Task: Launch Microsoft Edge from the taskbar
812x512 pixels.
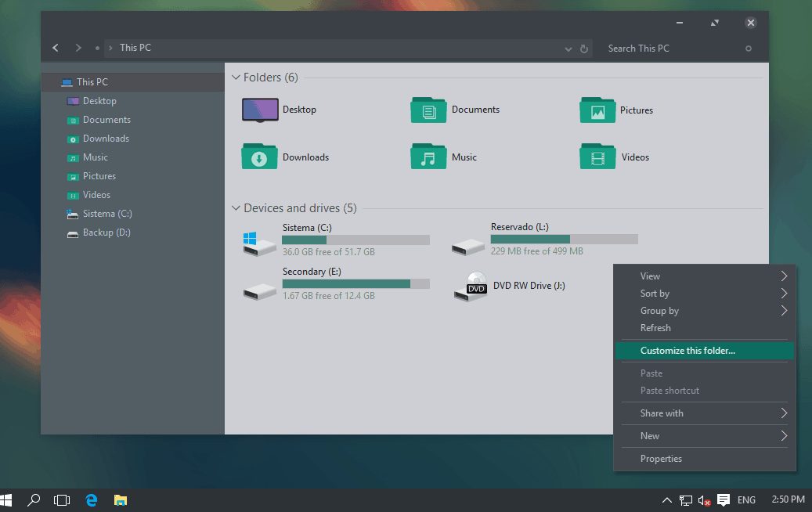Action: 92,500
